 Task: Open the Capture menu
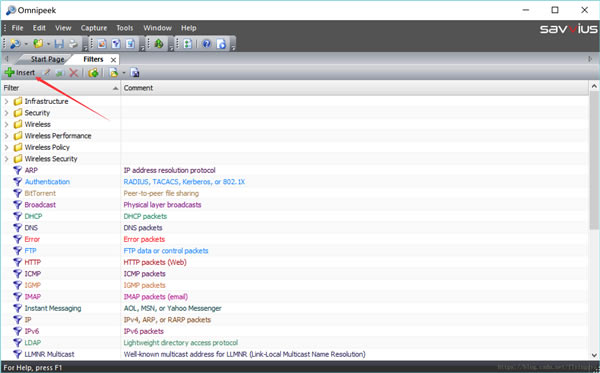(x=94, y=28)
